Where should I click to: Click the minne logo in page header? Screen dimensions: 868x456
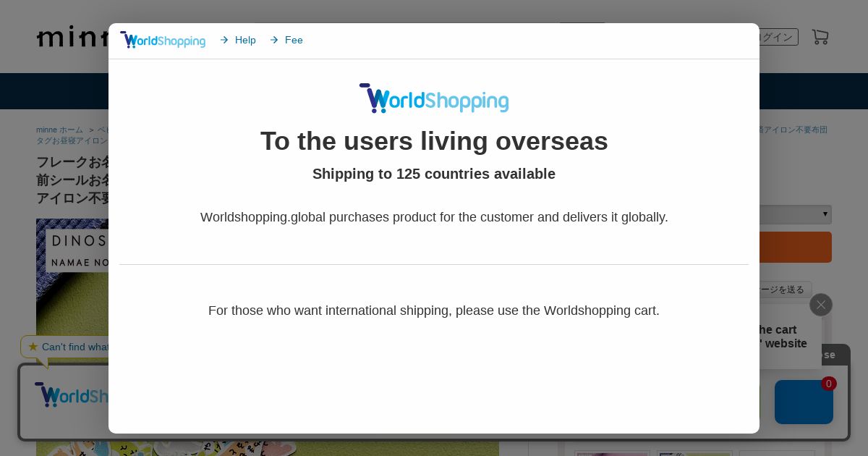[72, 36]
